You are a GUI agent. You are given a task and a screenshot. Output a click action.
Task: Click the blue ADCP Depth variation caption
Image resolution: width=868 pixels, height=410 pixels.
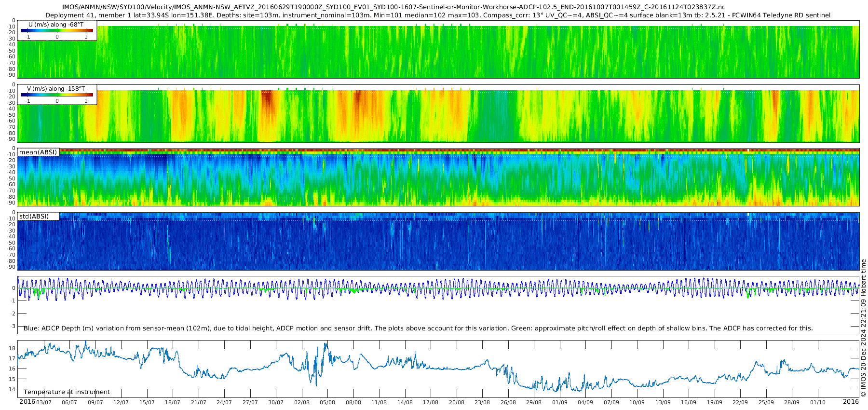click(418, 328)
